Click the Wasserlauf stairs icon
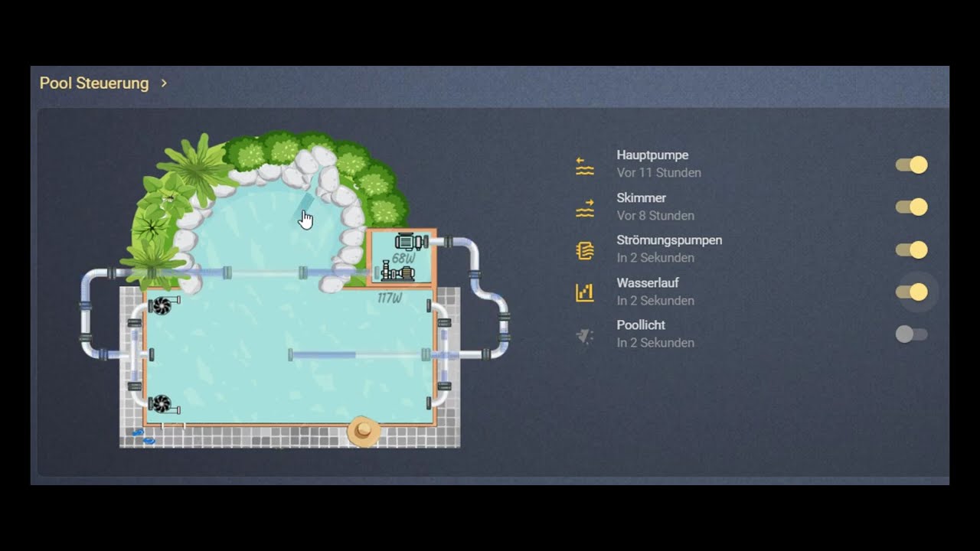The width and height of the screenshot is (980, 551). pyautogui.click(x=585, y=292)
